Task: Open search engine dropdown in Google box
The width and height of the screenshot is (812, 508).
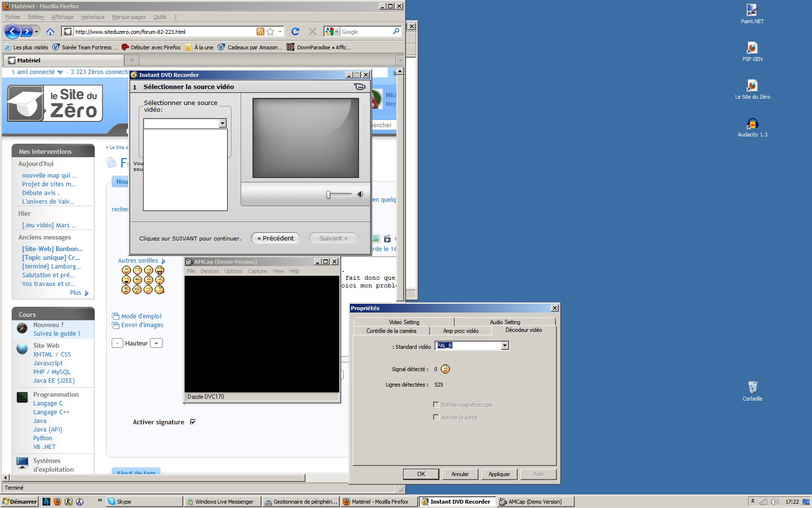Action: (x=337, y=31)
